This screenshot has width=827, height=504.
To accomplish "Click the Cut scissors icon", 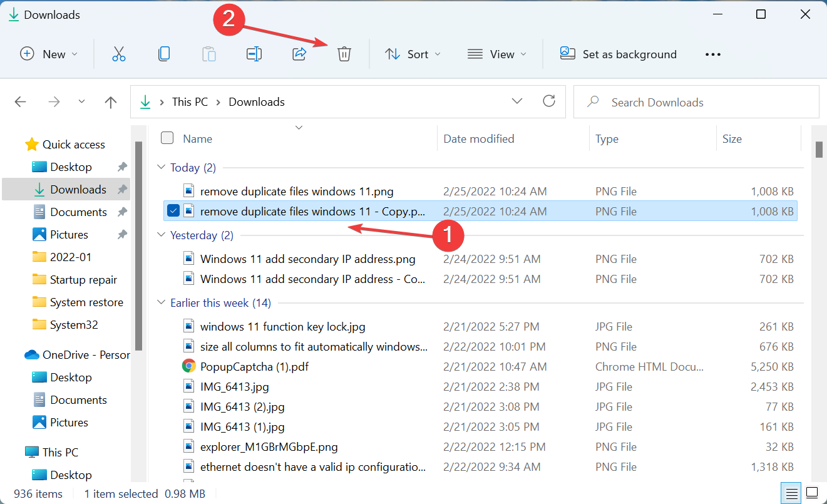I will (119, 54).
